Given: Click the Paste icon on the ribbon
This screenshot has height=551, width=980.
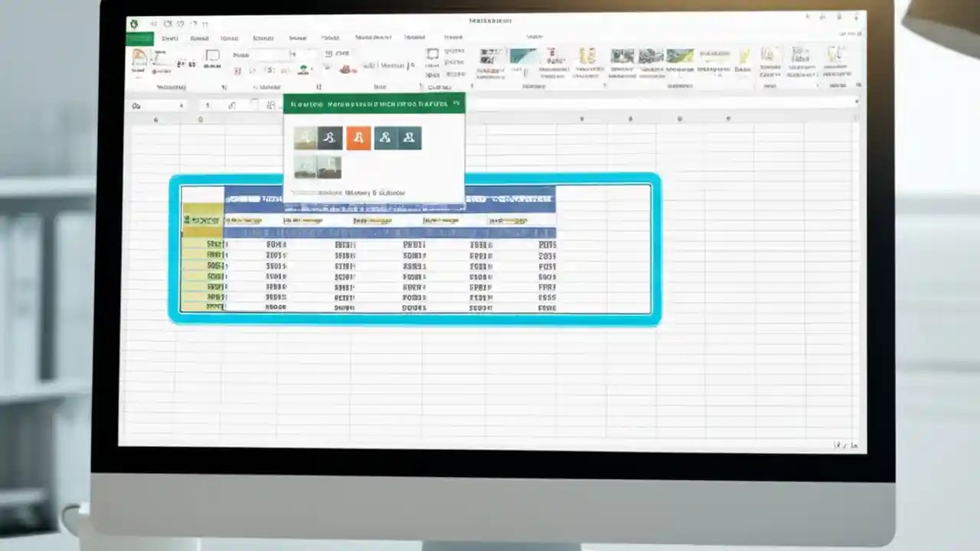Looking at the screenshot, I should 138,60.
